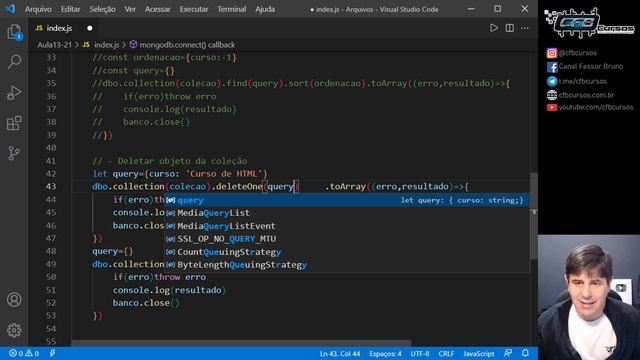
Task: Open the Ver menu
Action: coord(130,9)
